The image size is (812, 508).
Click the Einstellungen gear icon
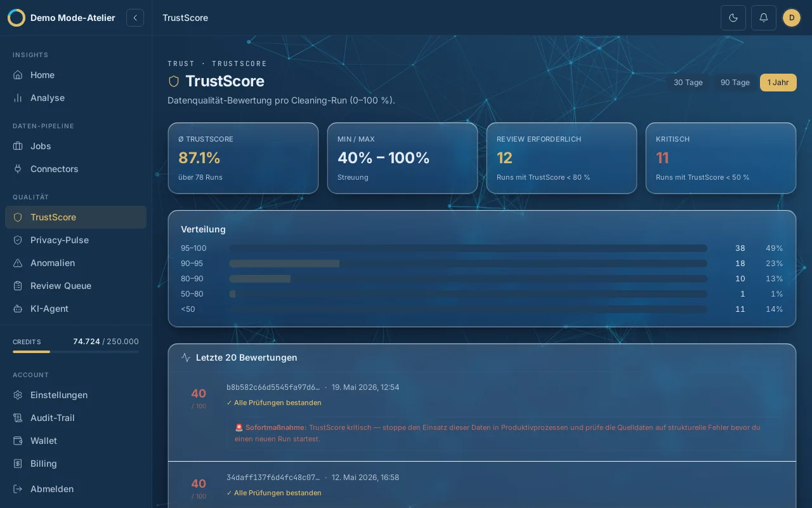coord(18,395)
